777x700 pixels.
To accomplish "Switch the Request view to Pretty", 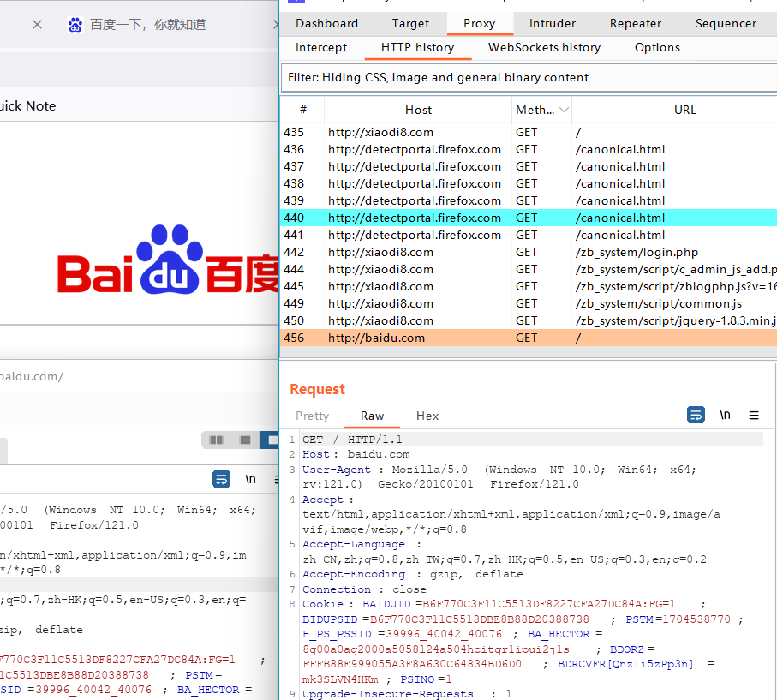I will pos(312,416).
